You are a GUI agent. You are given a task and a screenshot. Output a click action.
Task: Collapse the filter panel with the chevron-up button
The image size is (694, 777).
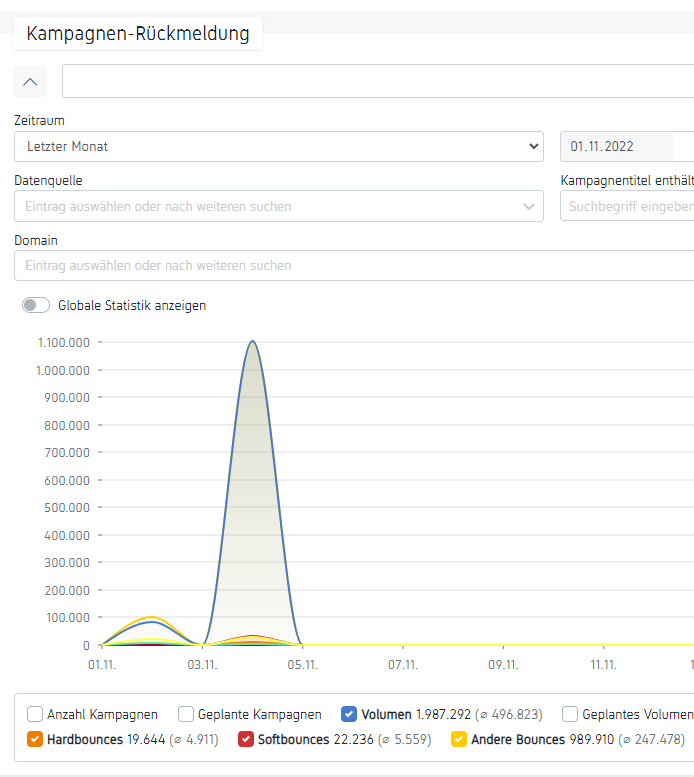pos(30,81)
